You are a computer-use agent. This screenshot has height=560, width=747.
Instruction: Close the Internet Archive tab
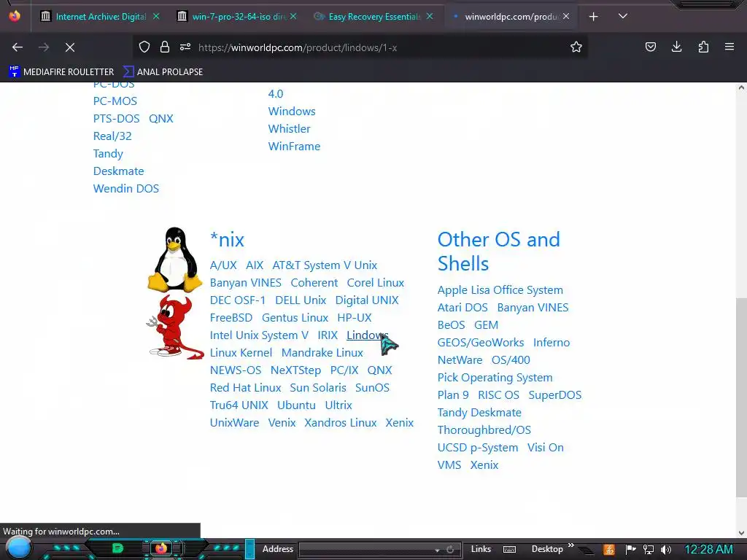(x=156, y=16)
